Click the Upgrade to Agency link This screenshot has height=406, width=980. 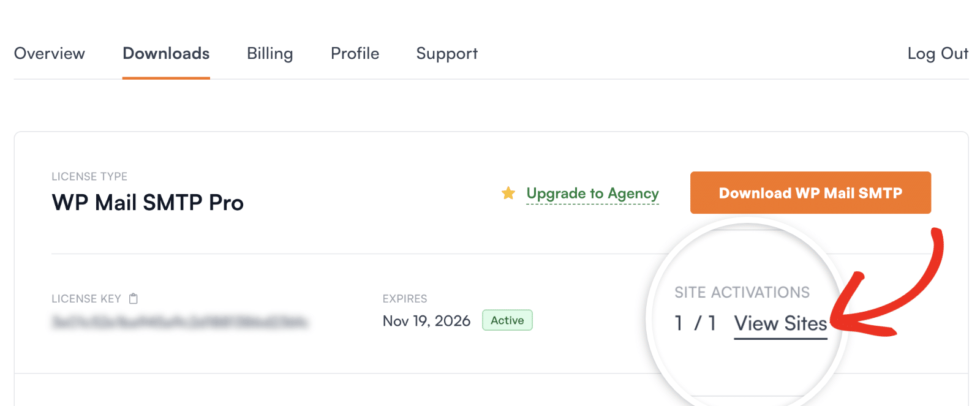click(x=592, y=194)
